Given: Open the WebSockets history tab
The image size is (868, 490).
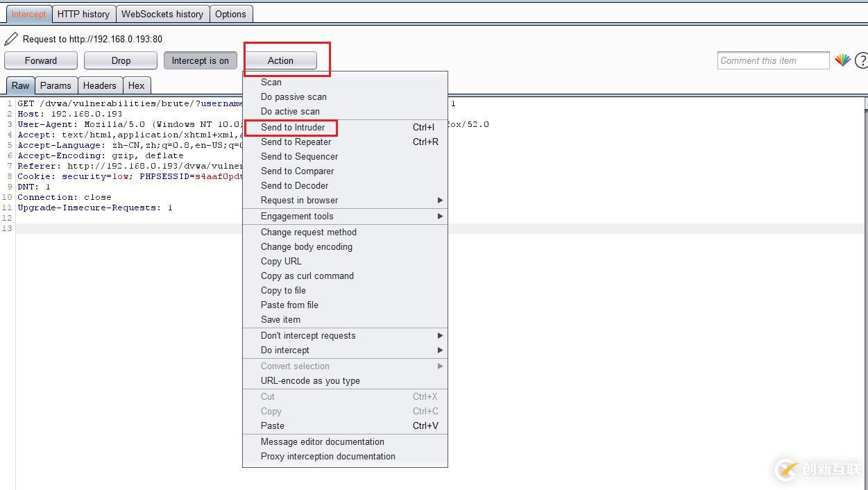Looking at the screenshot, I should (x=162, y=14).
